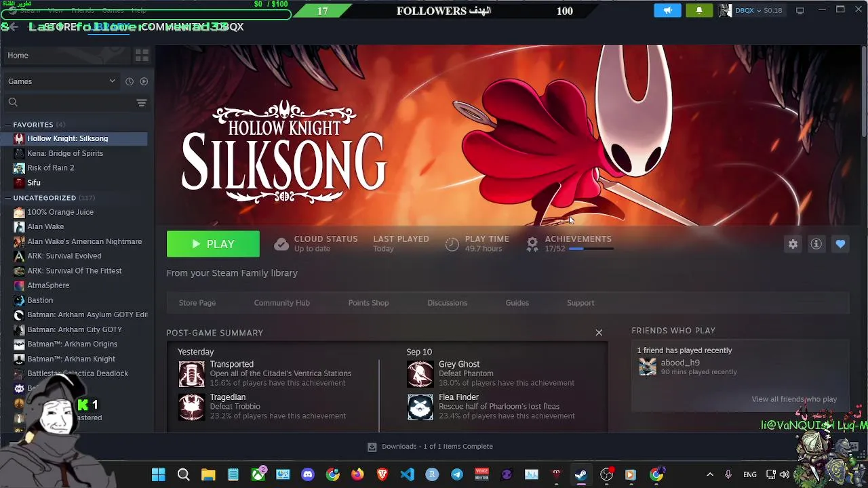Click the library filter options icon
This screenshot has height=488, width=868.
[x=142, y=102]
